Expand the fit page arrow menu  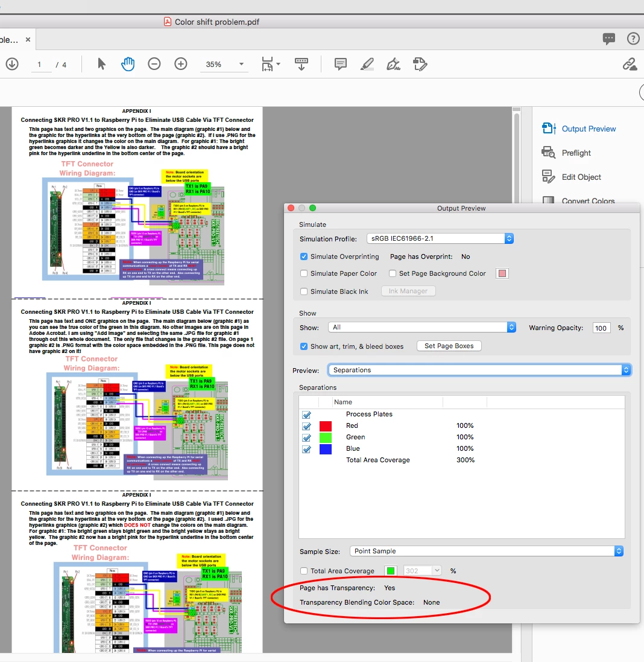(x=279, y=64)
